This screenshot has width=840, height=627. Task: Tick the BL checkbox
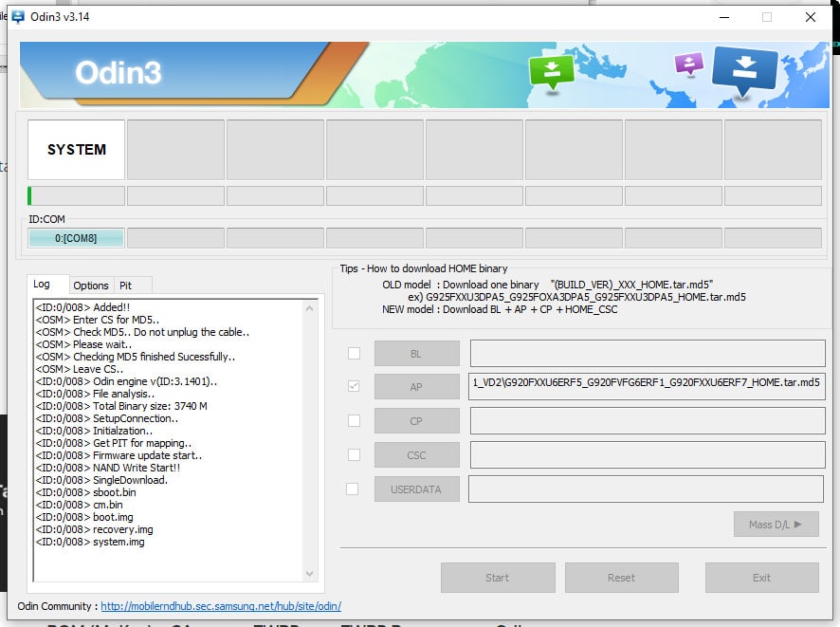click(x=354, y=353)
